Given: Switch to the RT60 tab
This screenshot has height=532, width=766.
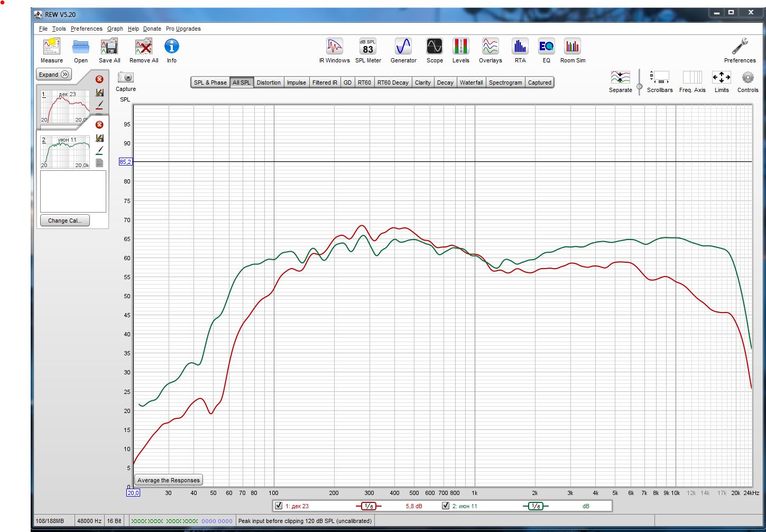Looking at the screenshot, I should [364, 82].
